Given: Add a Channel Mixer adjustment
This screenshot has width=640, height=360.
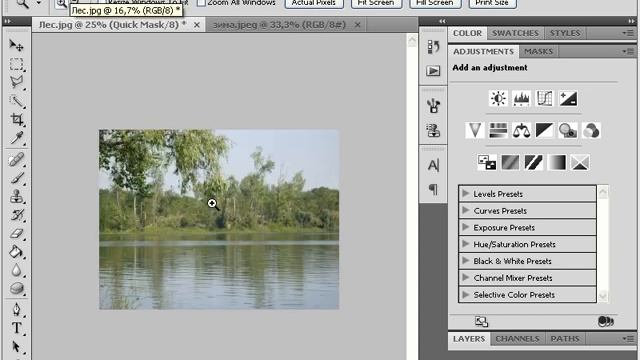Looking at the screenshot, I should (591, 131).
